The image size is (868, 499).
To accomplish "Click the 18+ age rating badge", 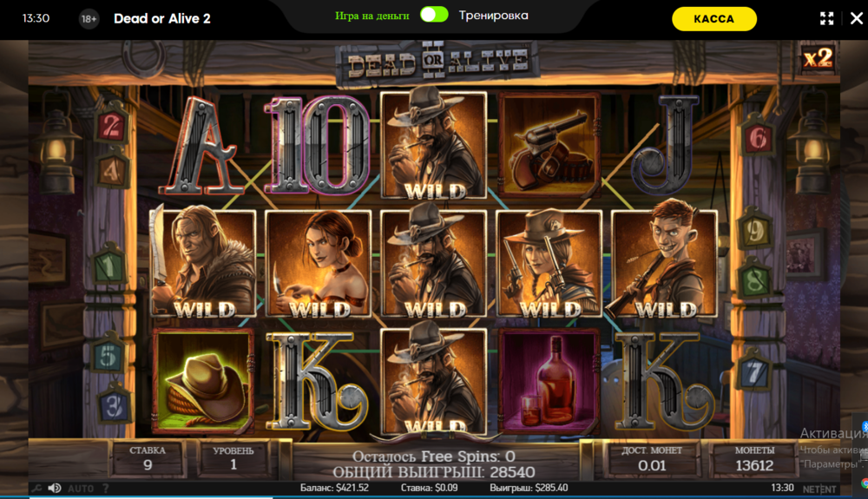I will tap(89, 19).
